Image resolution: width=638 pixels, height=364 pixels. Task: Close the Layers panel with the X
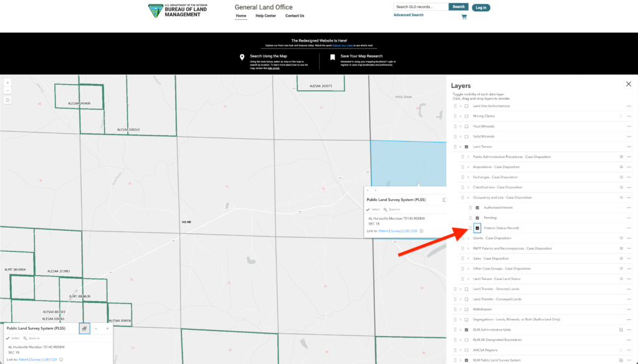pyautogui.click(x=629, y=84)
